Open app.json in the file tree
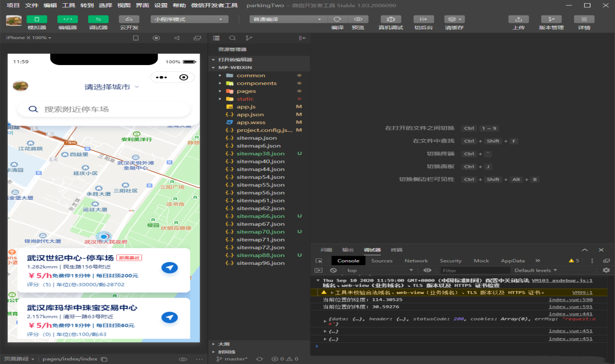615x364 pixels. (x=250, y=115)
